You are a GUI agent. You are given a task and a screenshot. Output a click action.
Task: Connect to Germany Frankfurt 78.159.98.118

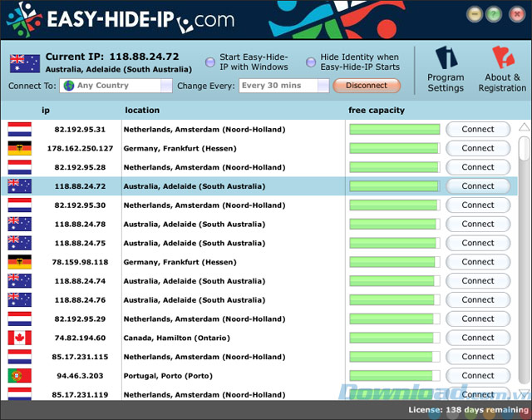[x=477, y=262]
